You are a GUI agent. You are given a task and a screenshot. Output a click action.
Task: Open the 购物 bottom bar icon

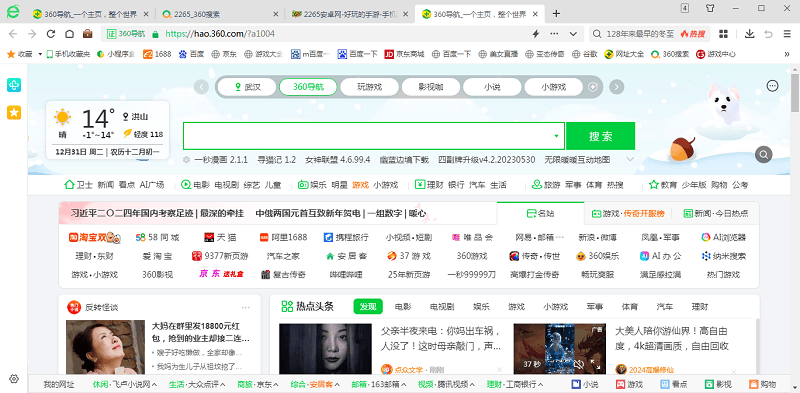tap(762, 384)
